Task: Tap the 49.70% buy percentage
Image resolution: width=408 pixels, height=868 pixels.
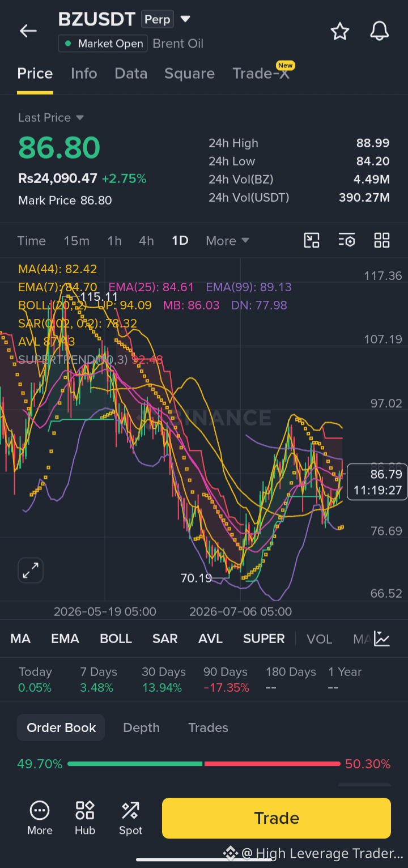Action: (x=40, y=764)
